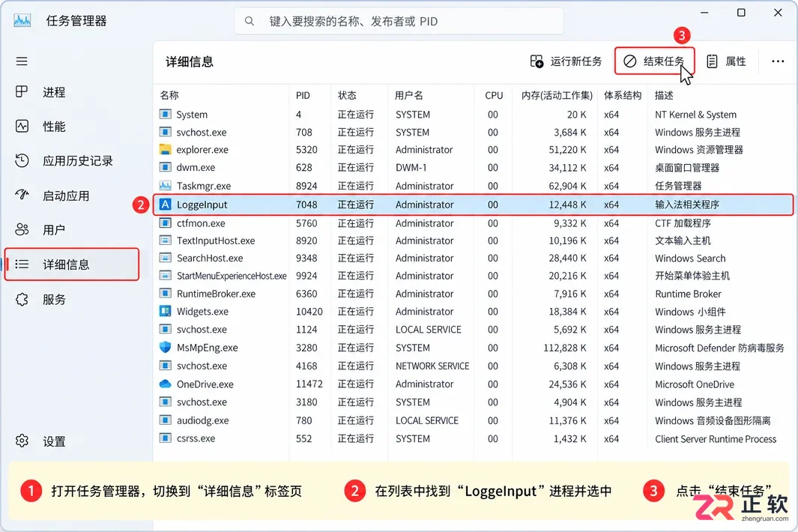Image resolution: width=798 pixels, height=532 pixels.
Task: Click the Task Manager title icon
Action: [22, 21]
